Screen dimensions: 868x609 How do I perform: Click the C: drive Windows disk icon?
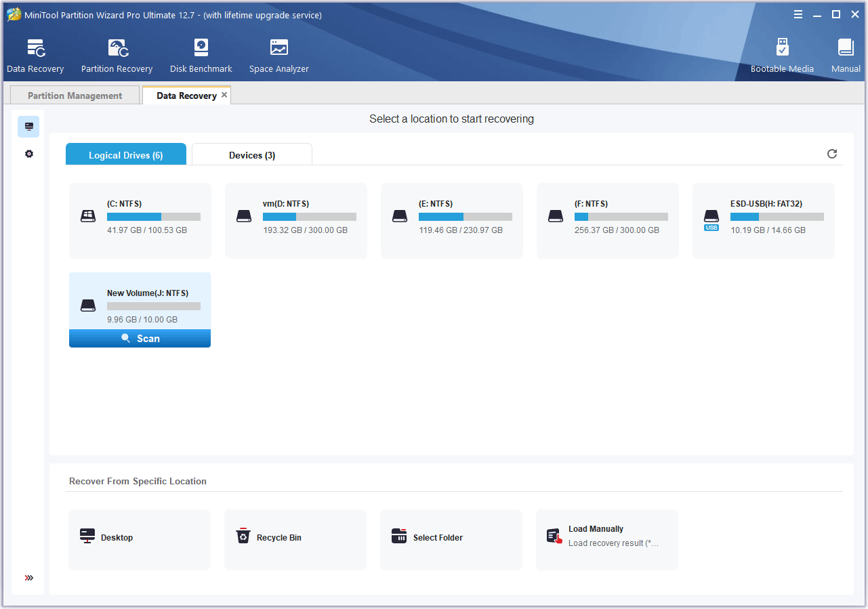(88, 216)
